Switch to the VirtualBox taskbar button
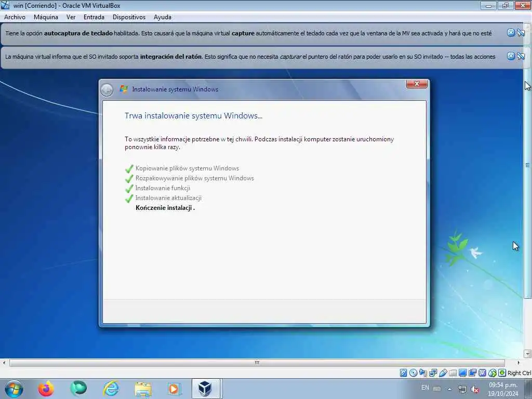This screenshot has width=532, height=399. 207,389
